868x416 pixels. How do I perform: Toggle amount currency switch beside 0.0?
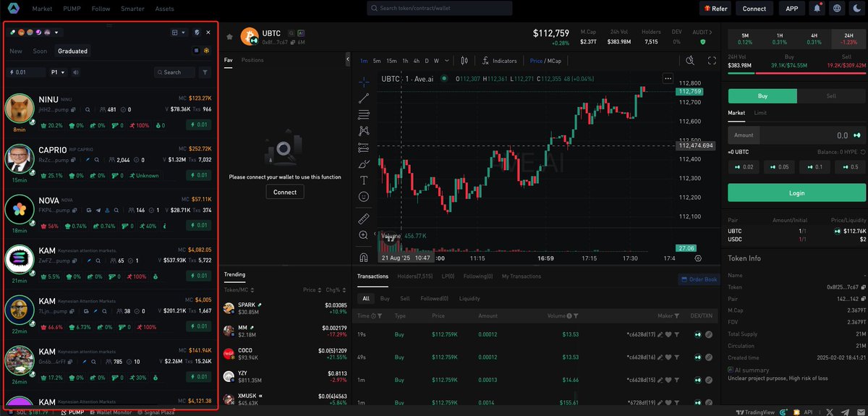click(857, 135)
